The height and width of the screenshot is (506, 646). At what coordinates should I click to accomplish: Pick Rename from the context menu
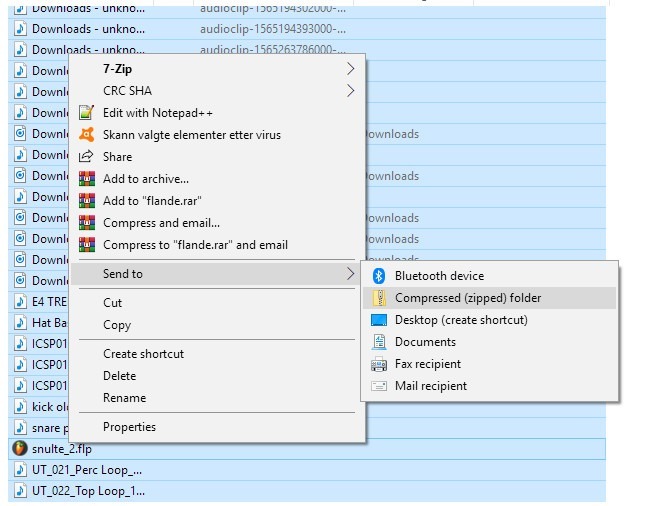124,398
